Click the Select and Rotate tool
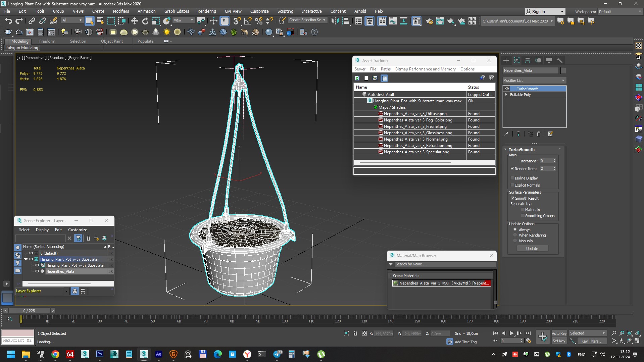The height and width of the screenshot is (362, 644). coord(145,21)
